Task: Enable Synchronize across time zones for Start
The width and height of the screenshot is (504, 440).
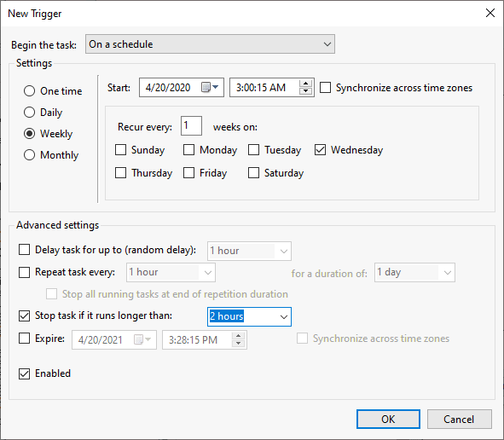Action: coord(325,88)
